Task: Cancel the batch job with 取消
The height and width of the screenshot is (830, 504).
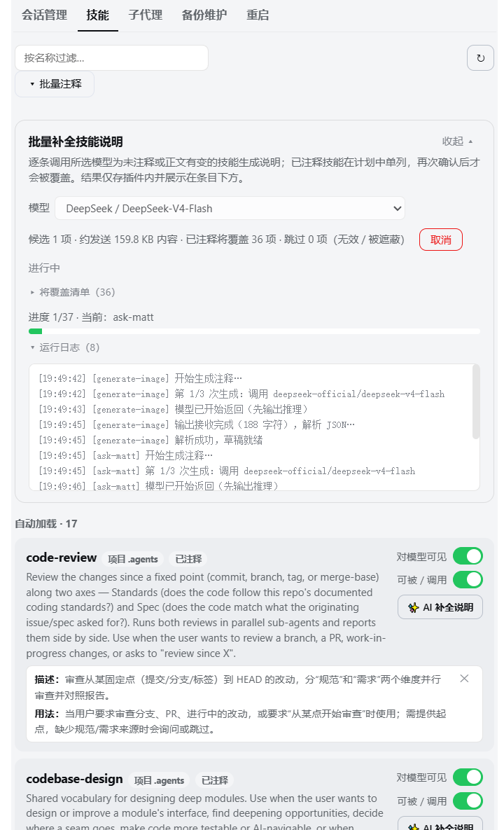Action: click(x=441, y=240)
